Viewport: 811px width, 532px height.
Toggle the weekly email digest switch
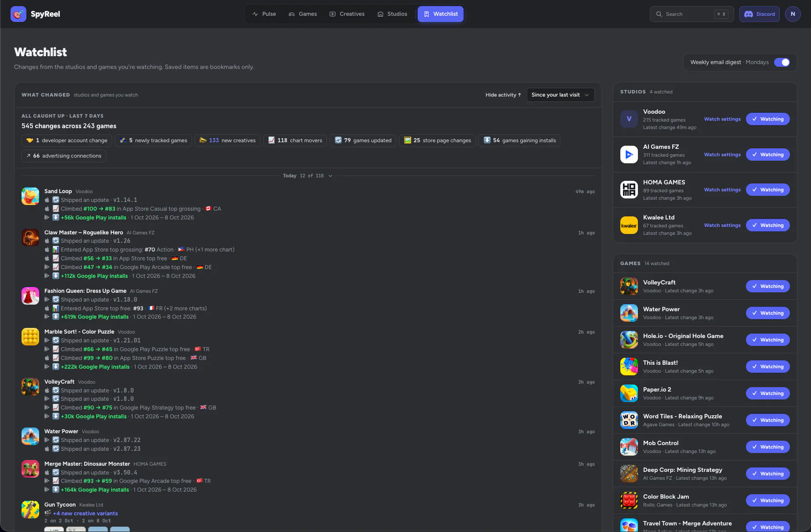(782, 62)
